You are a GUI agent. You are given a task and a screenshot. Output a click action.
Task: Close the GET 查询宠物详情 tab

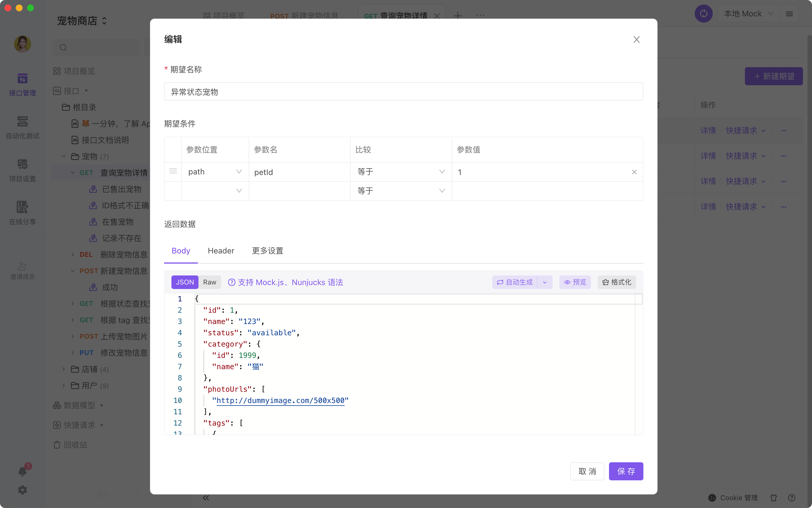[x=436, y=16]
